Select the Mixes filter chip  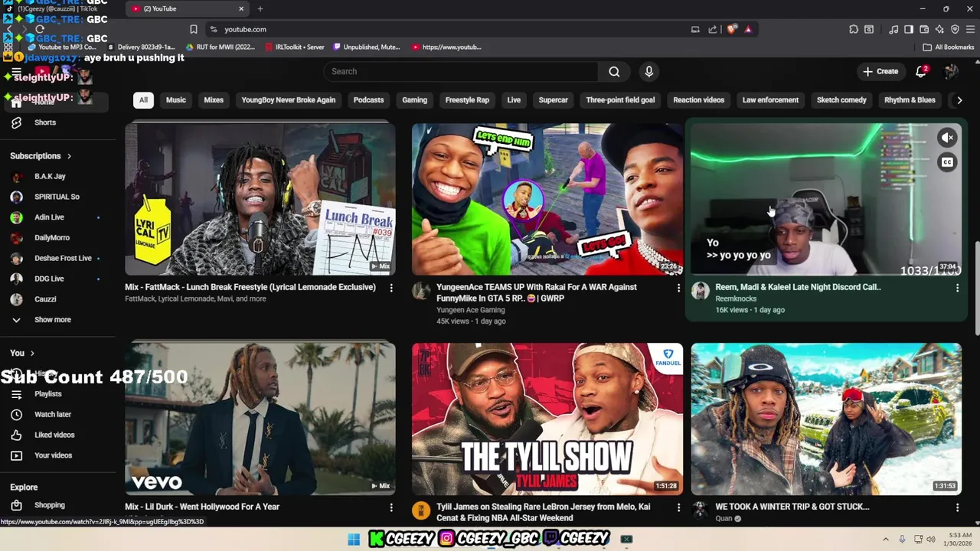tap(214, 100)
